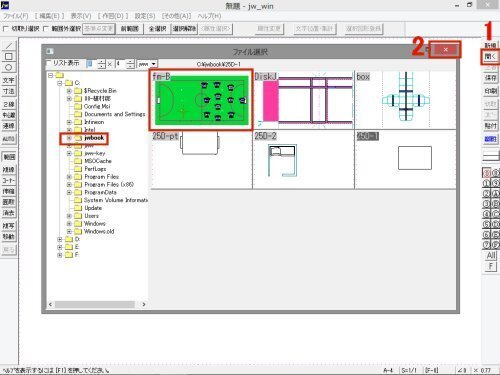Expand the D: drive tree node
Image resolution: width=500 pixels, height=375 pixels.
[x=60, y=239]
